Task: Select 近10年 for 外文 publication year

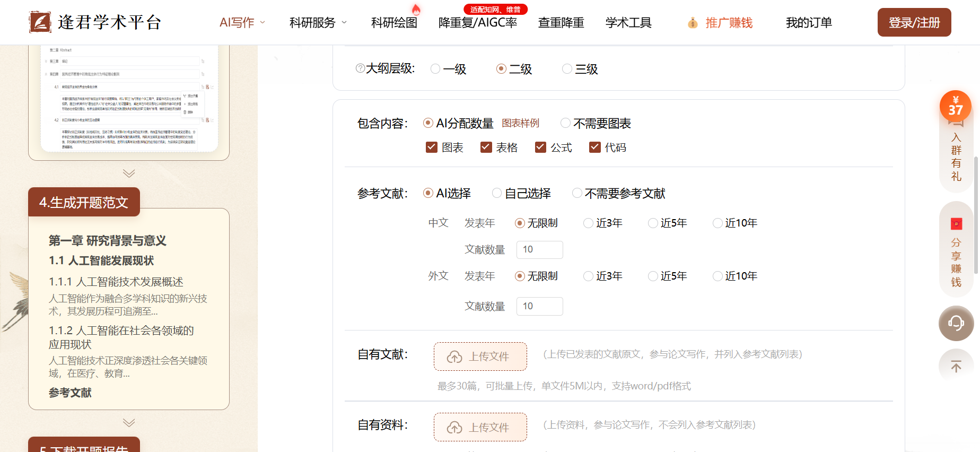Action: pos(717,276)
